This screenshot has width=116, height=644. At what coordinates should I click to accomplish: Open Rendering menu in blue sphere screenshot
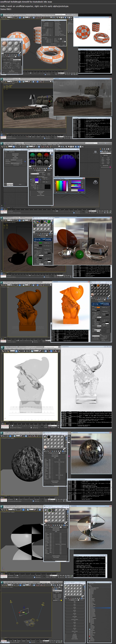(x=39, y=144)
